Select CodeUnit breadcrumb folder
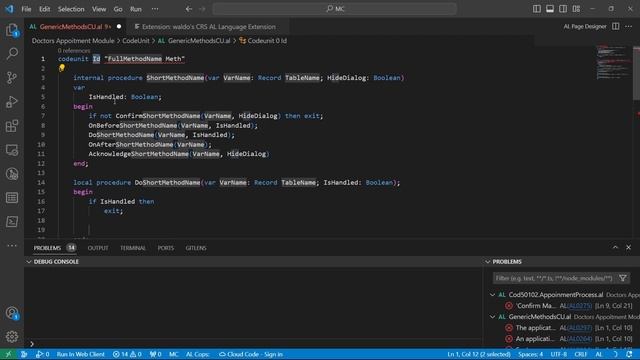Screen dimensions: 640x360 [x=136, y=41]
